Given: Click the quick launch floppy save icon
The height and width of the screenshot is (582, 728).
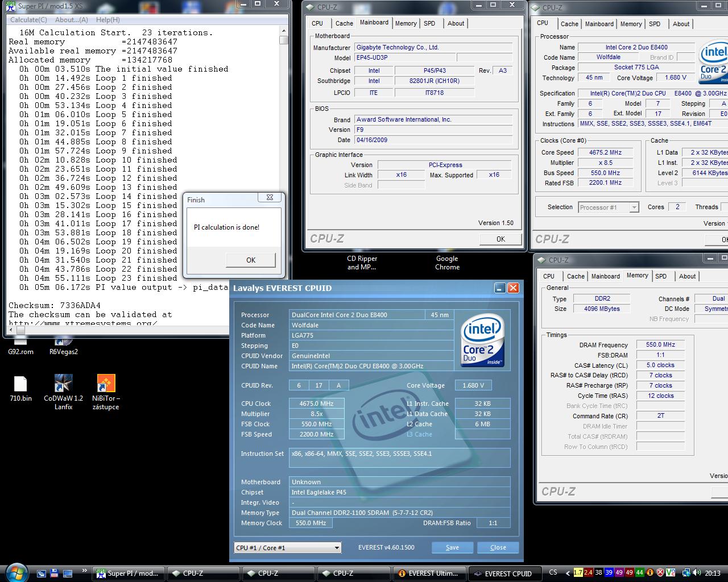Looking at the screenshot, I should pos(54,573).
